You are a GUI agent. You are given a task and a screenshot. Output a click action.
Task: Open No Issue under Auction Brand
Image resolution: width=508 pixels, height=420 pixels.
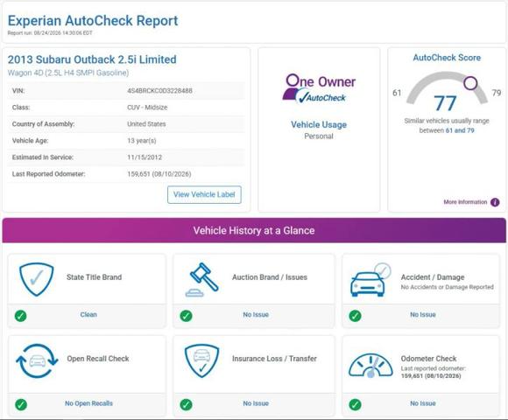[x=256, y=314]
